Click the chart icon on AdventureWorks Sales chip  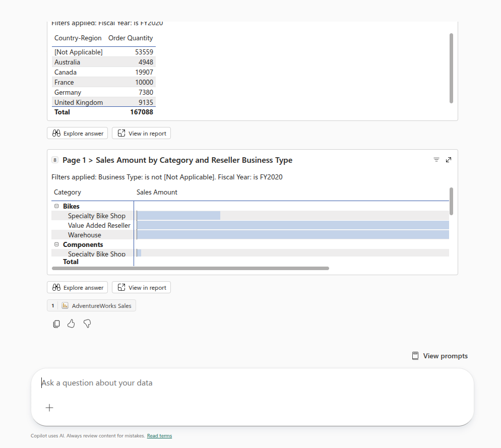click(65, 305)
